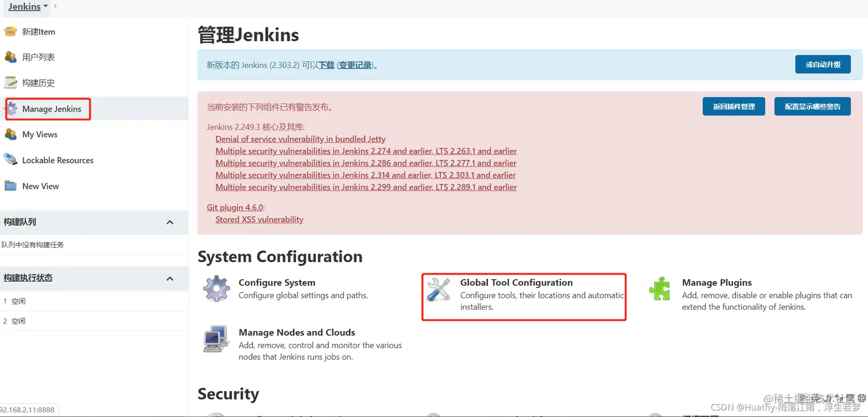Image resolution: width=868 pixels, height=417 pixels.
Task: Click the Security section heading
Action: pyautogui.click(x=228, y=393)
